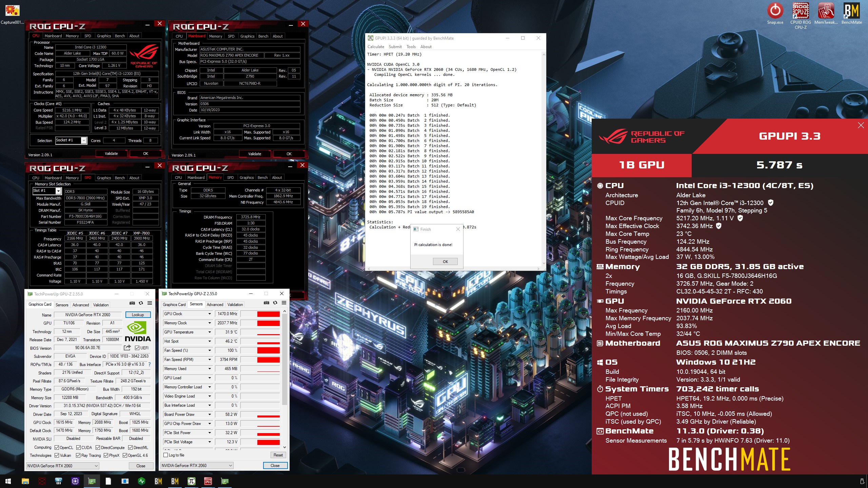Click the refresh icon in the GPU-Z Graphics Card window
Image resolution: width=868 pixels, height=488 pixels.
(141, 303)
